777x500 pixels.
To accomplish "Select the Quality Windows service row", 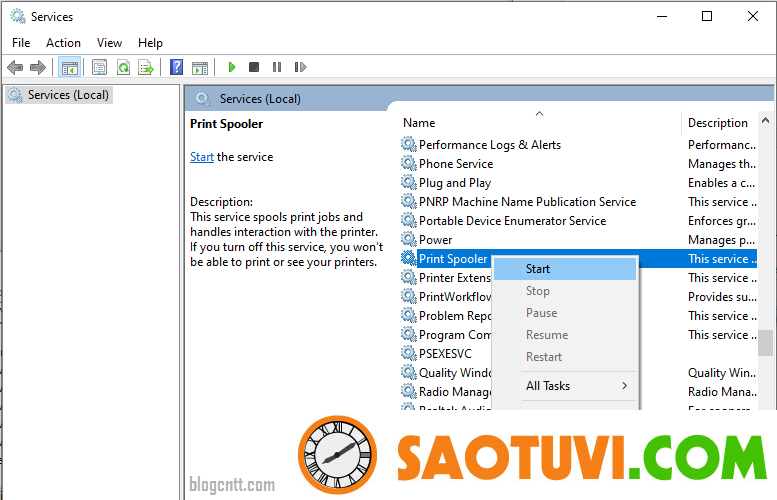I will 454,373.
